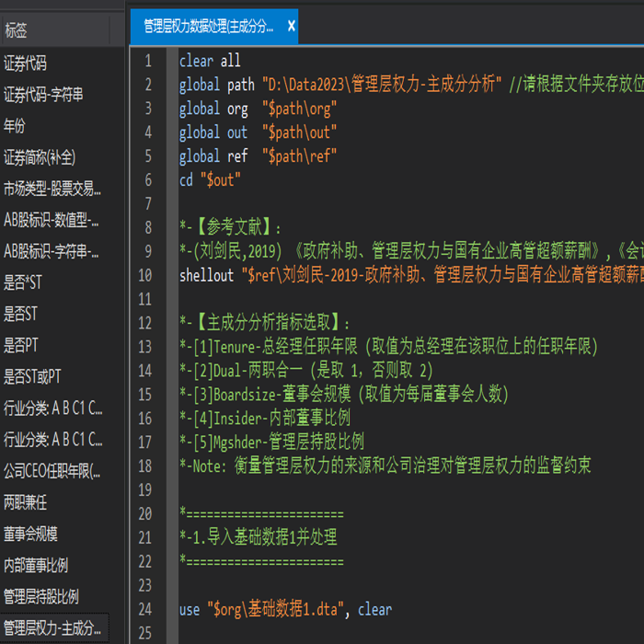Click the cd "$out" command line
This screenshot has height=644, width=644.
(x=210, y=180)
